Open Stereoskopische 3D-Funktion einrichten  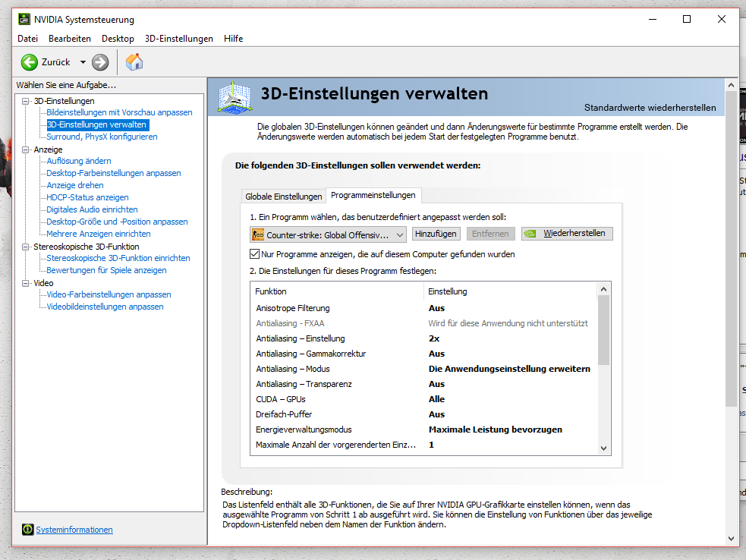(118, 258)
